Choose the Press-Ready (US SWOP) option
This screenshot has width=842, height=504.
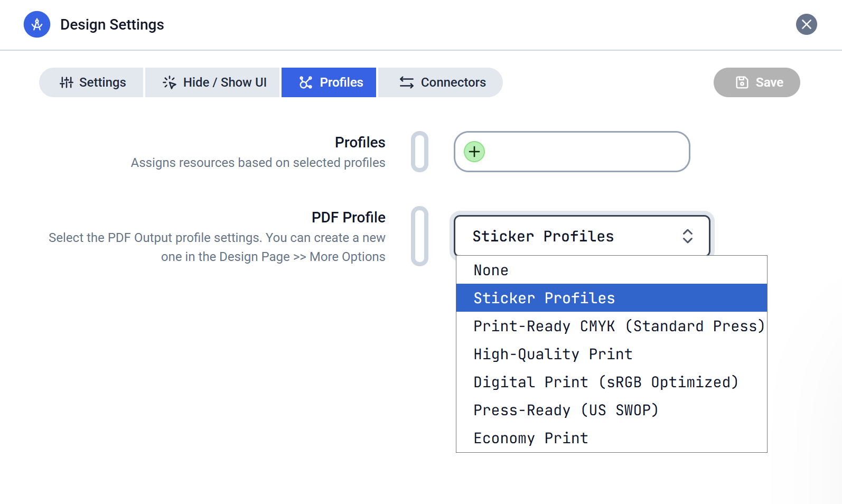click(x=566, y=410)
